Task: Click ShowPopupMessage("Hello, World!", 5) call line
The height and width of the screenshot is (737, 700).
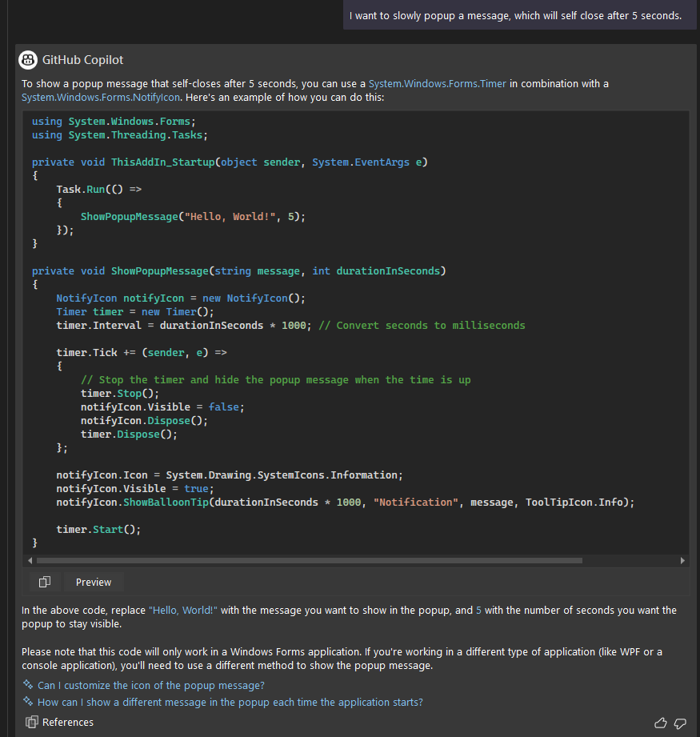Action: pos(193,217)
